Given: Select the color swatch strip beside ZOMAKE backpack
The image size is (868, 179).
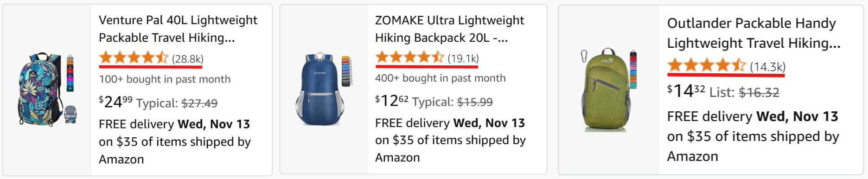Looking at the screenshot, I should (347, 71).
